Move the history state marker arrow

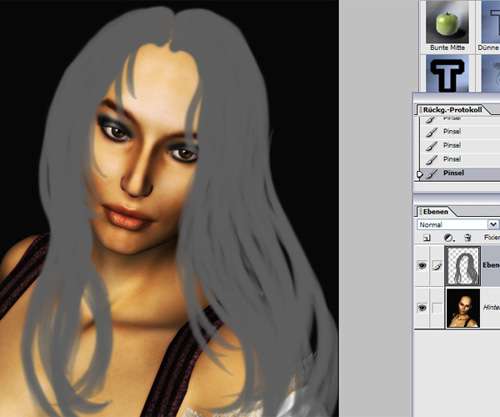[420, 174]
